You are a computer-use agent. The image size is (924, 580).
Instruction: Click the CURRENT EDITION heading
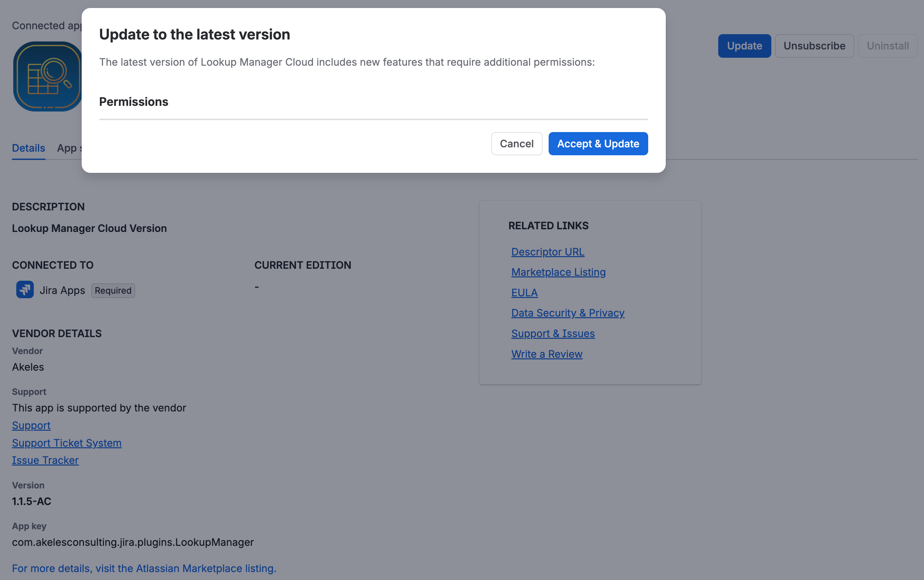302,265
